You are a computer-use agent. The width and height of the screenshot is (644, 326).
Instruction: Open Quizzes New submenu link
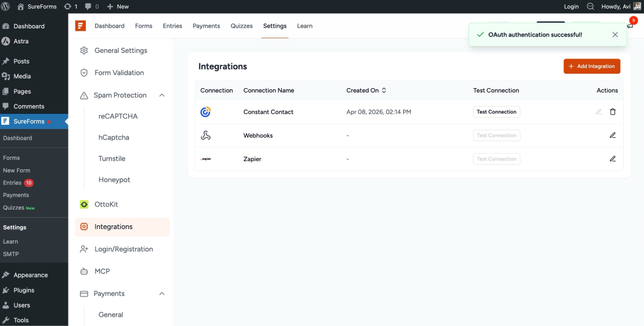[x=19, y=208]
